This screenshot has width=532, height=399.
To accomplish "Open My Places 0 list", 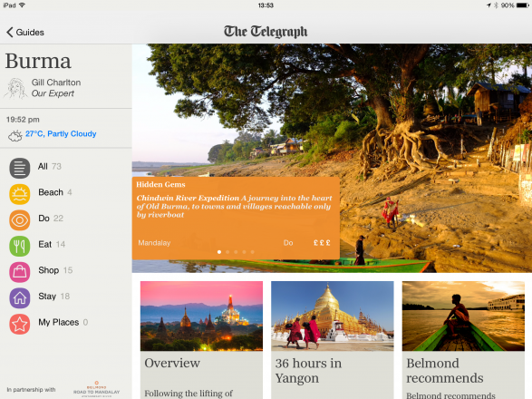I will click(63, 322).
